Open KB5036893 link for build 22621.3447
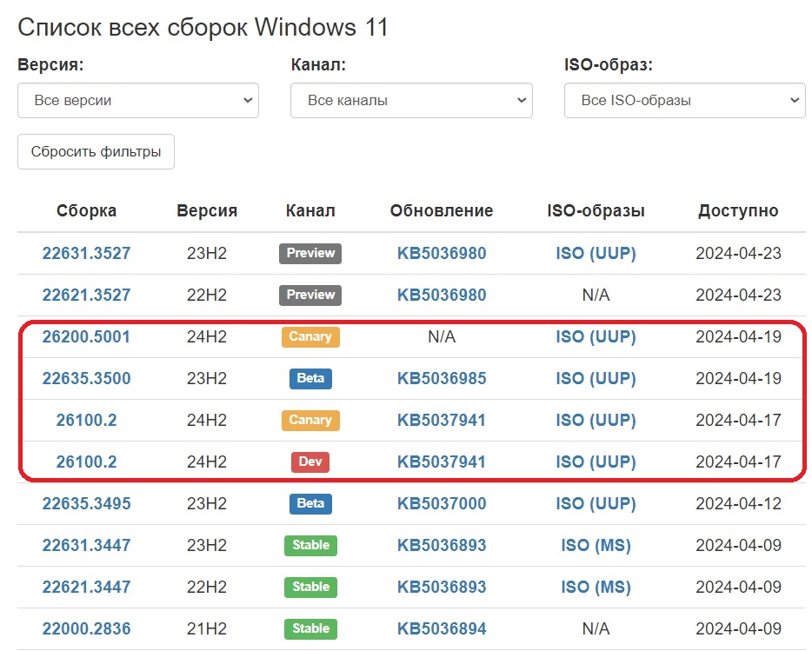812x651 pixels. pyautogui.click(x=442, y=587)
